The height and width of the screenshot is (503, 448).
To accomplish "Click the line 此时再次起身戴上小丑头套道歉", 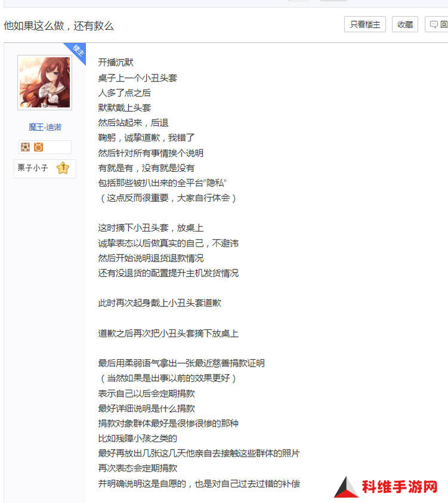I will [160, 303].
